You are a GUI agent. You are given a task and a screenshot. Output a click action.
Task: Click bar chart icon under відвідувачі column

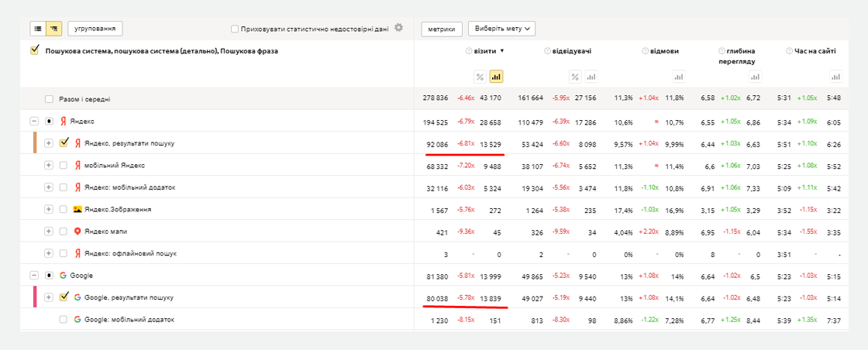click(x=592, y=77)
